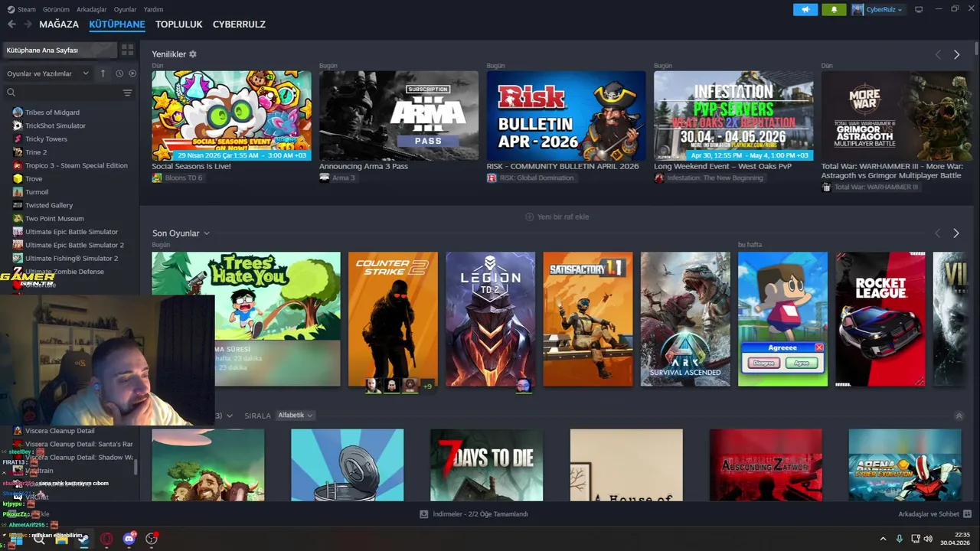Open Legion TD 2 cover

tap(491, 319)
